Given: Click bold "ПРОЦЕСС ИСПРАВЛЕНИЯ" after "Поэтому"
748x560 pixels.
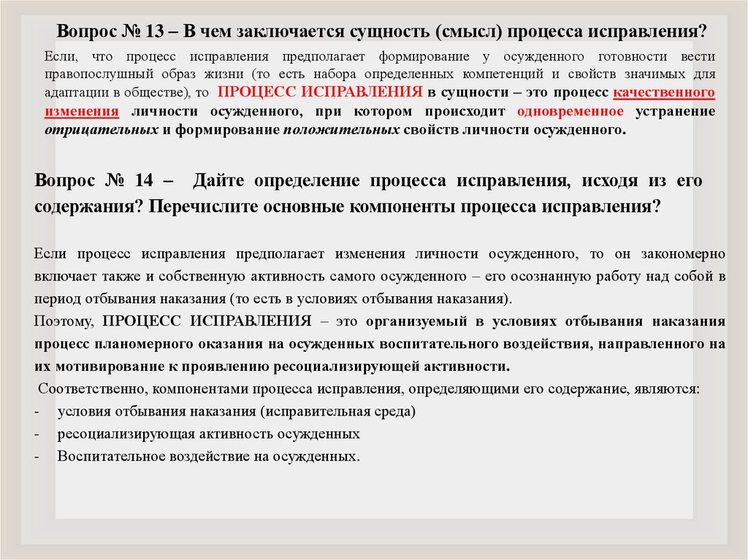Looking at the screenshot, I should pos(207,321).
